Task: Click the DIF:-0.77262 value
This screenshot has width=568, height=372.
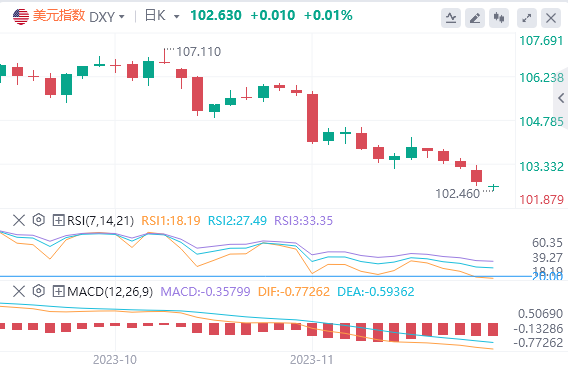Action: [294, 291]
